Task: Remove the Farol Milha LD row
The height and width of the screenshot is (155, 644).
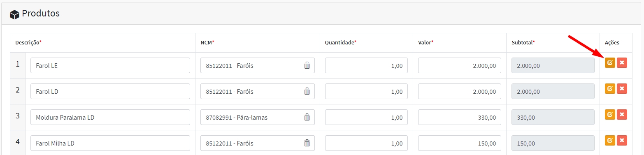Action: click(x=622, y=140)
